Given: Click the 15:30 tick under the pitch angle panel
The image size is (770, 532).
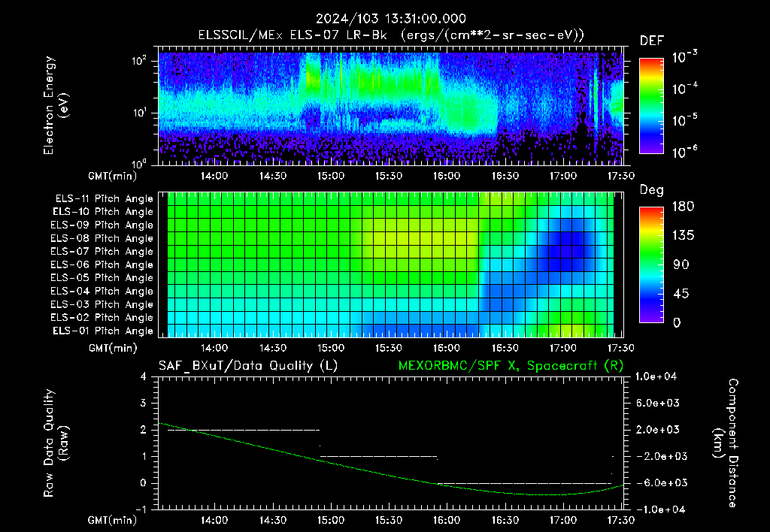Looking at the screenshot, I should (389, 348).
